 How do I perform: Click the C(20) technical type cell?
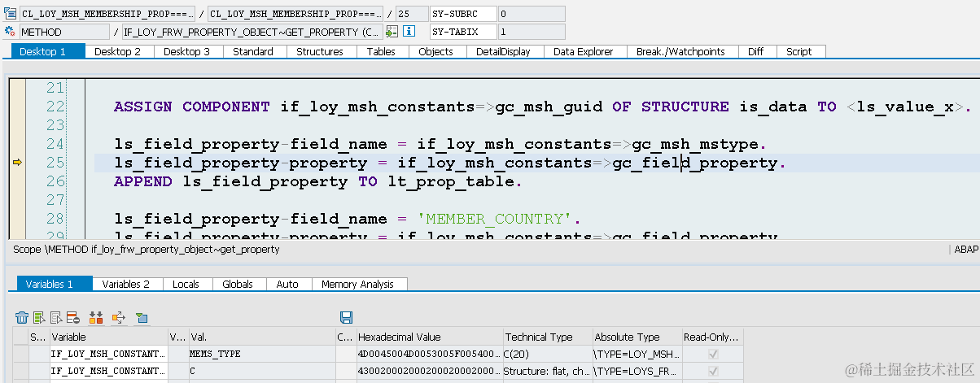tap(547, 354)
